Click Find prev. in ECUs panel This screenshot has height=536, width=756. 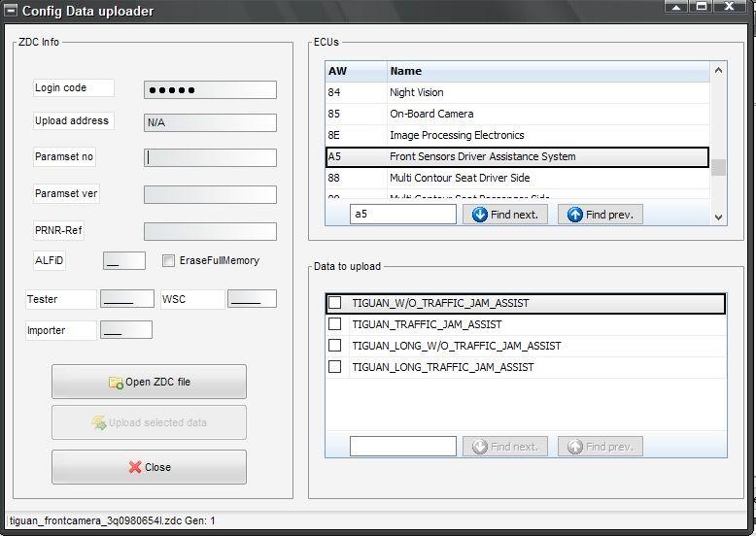(x=601, y=215)
